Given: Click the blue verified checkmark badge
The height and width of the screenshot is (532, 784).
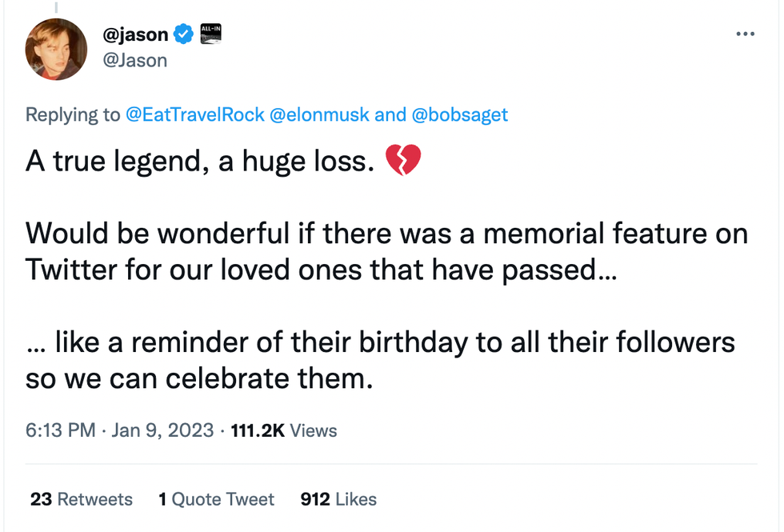Looking at the screenshot, I should tap(185, 34).
